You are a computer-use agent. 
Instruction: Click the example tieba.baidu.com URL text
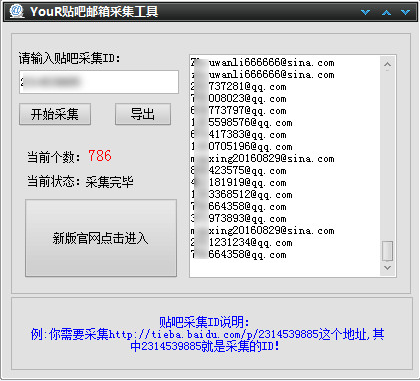(213, 334)
